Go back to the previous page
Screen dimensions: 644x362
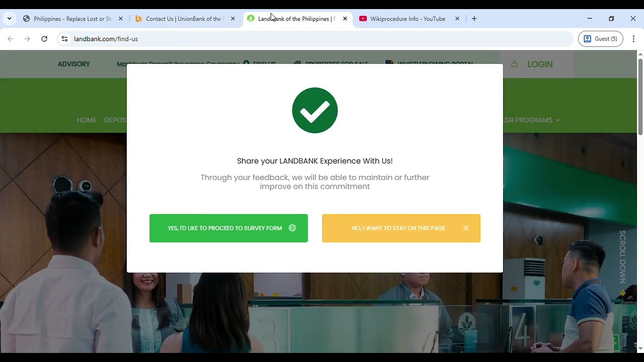click(11, 39)
